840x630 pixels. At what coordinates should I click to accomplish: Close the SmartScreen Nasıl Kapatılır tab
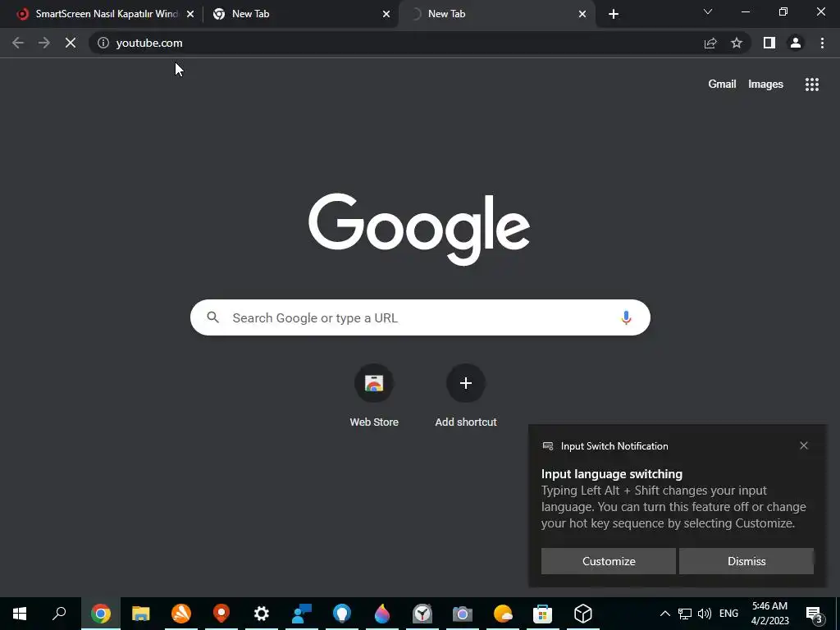[190, 14]
